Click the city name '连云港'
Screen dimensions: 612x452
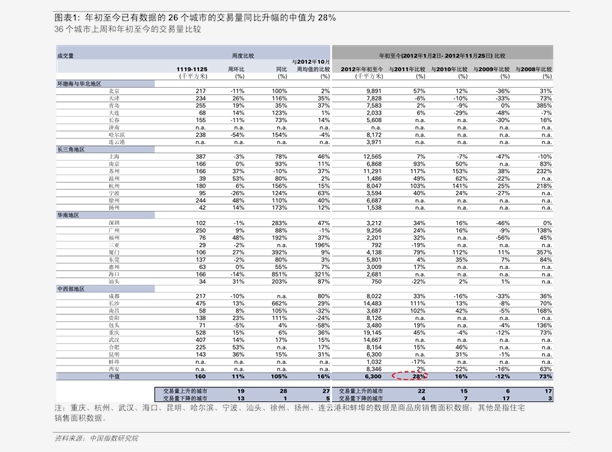[117, 142]
